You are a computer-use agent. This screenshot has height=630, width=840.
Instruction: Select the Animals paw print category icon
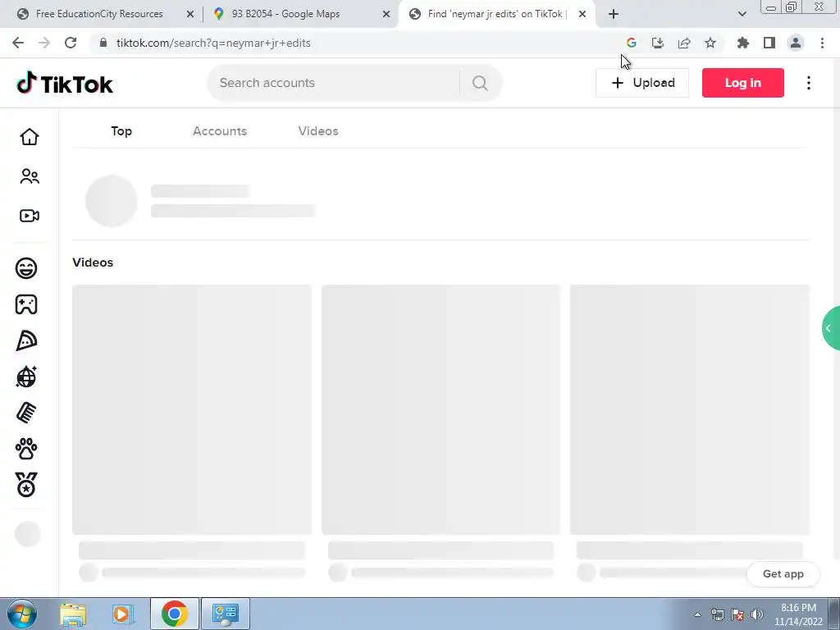tap(26, 449)
